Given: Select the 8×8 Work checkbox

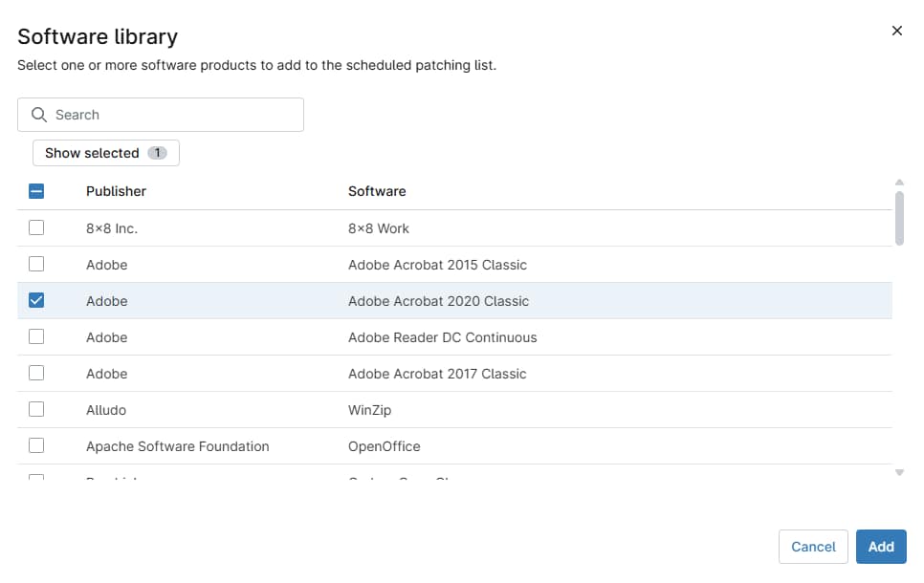Looking at the screenshot, I should 36,227.
